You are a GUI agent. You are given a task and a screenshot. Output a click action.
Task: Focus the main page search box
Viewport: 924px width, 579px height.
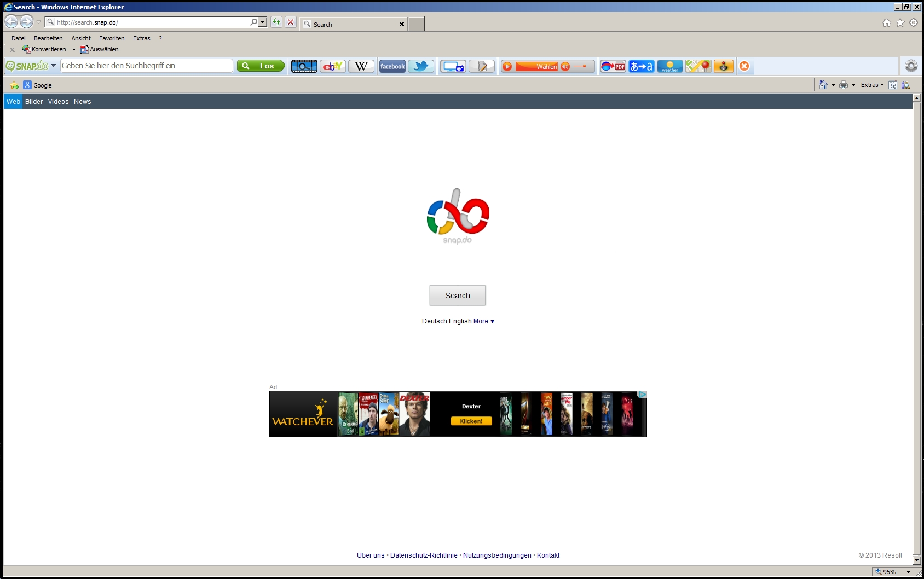[x=458, y=258]
